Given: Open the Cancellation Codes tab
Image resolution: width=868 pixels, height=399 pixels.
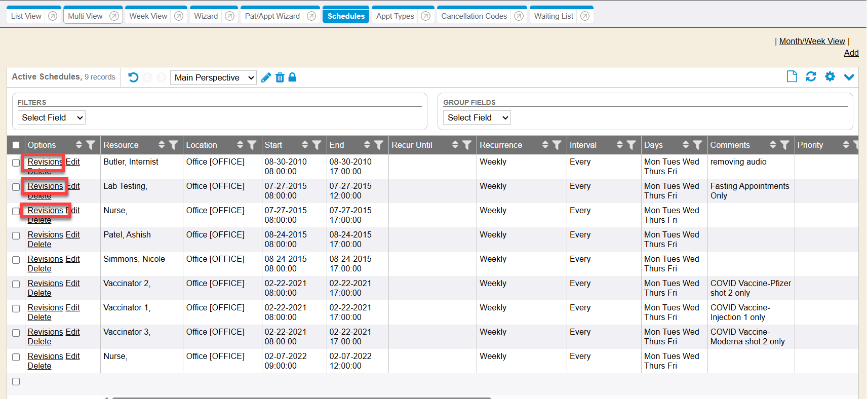Looking at the screenshot, I should (474, 16).
